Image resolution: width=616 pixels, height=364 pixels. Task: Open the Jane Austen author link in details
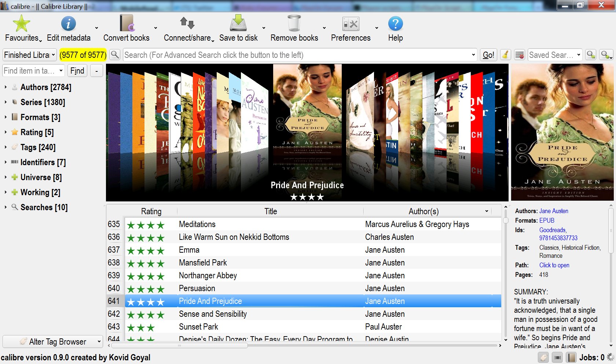pyautogui.click(x=554, y=211)
